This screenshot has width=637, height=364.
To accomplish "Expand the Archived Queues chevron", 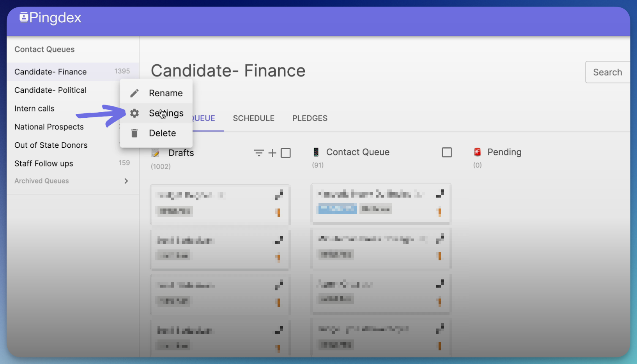I will (126, 181).
